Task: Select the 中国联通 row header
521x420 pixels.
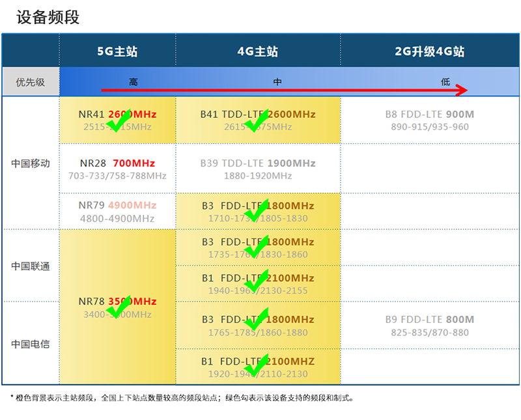Action: (x=31, y=266)
